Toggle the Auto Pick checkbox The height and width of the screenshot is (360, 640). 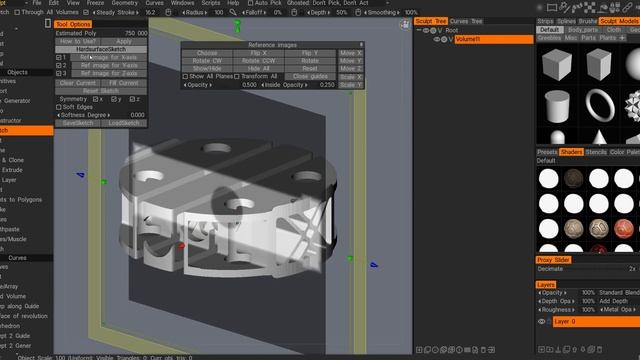[x=250, y=3]
